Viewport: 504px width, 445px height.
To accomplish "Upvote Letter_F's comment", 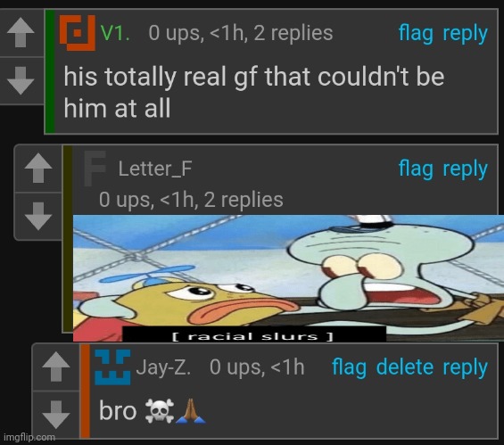I will point(38,168).
